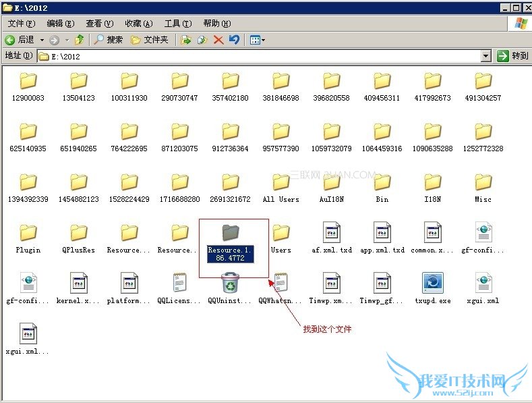Go up one folder level
Viewport: 532px width, 403px height.
tap(80, 40)
